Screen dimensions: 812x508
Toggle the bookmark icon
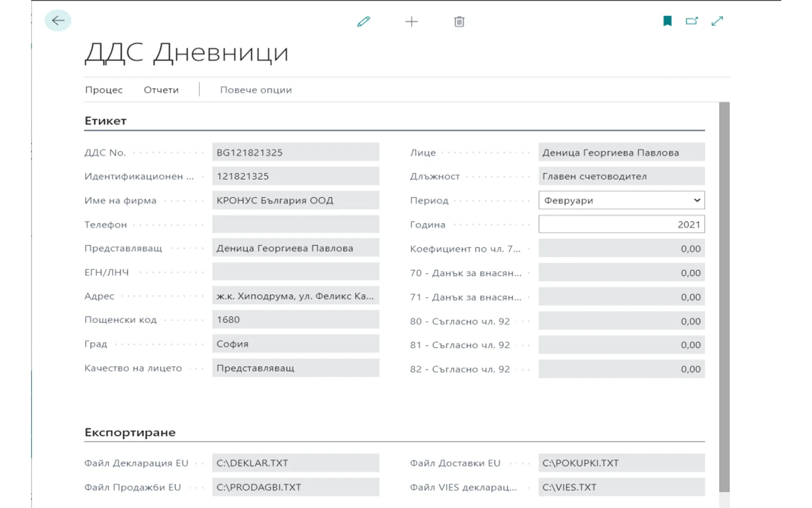pyautogui.click(x=667, y=21)
